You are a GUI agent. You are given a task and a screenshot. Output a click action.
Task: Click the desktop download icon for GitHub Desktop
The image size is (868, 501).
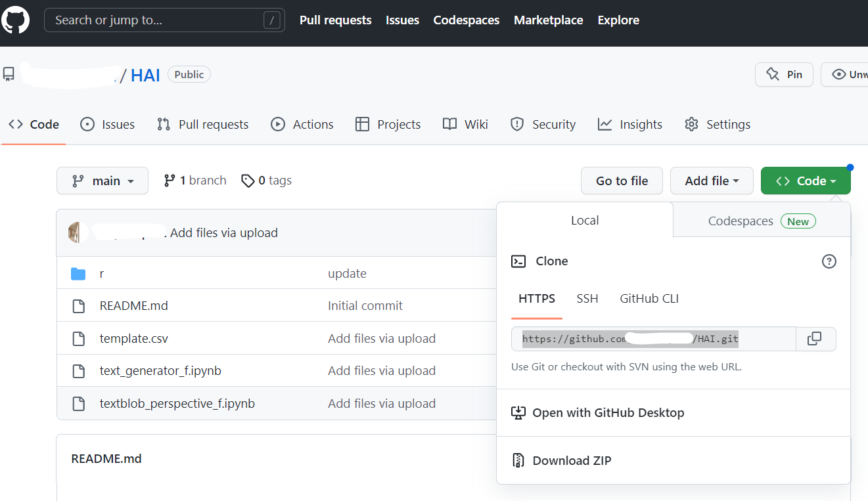coord(518,413)
